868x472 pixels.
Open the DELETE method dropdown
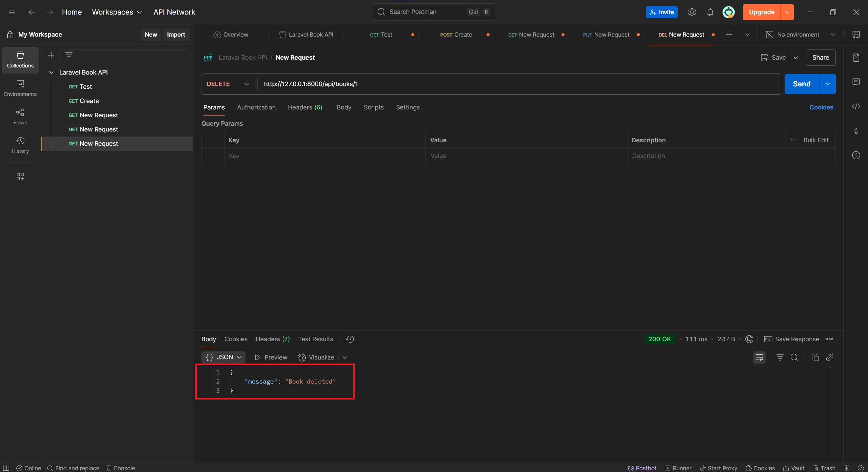pyautogui.click(x=228, y=84)
